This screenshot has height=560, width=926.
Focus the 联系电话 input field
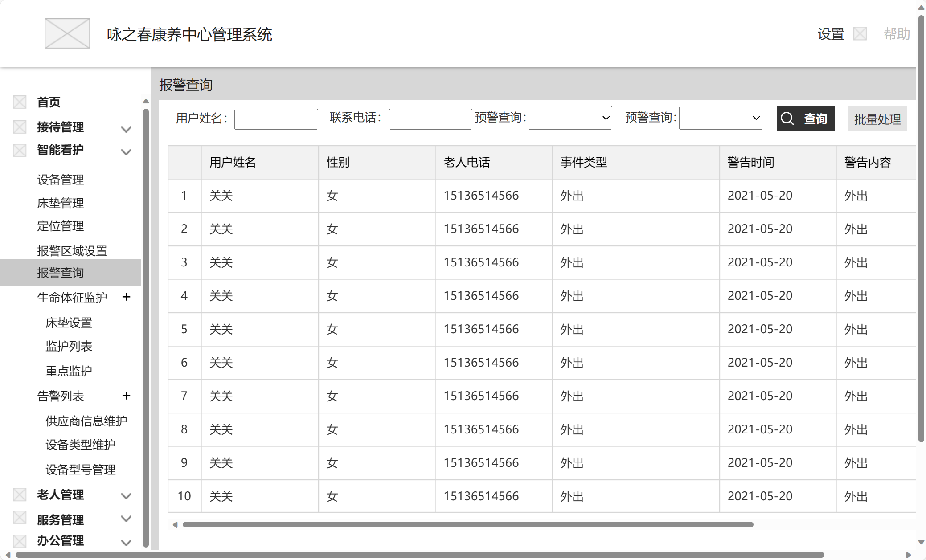click(x=430, y=119)
